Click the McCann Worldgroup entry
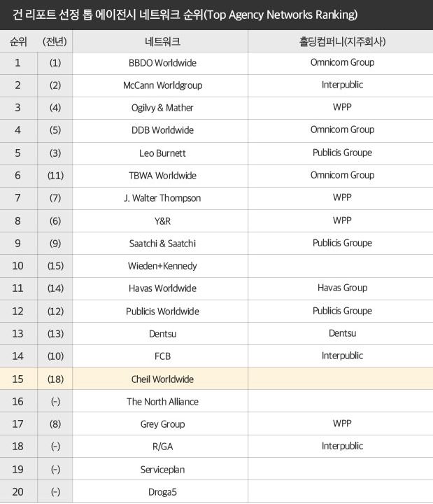The width and height of the screenshot is (433, 504). pos(162,85)
